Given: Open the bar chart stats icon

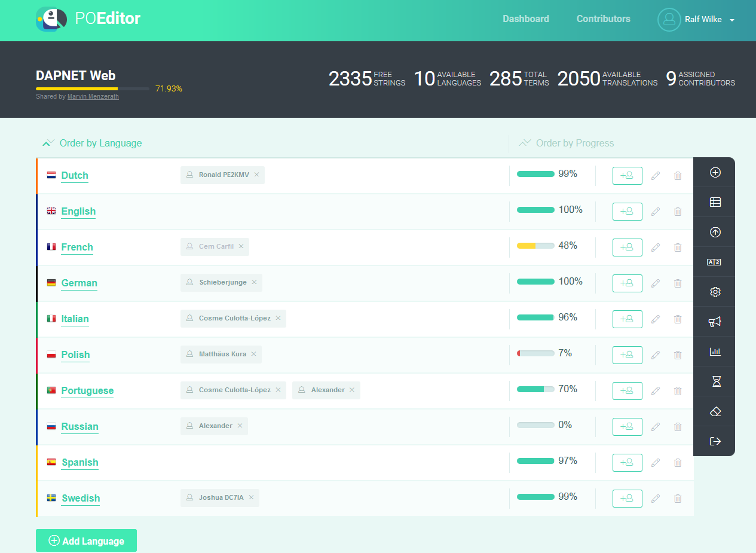Looking at the screenshot, I should [x=715, y=352].
